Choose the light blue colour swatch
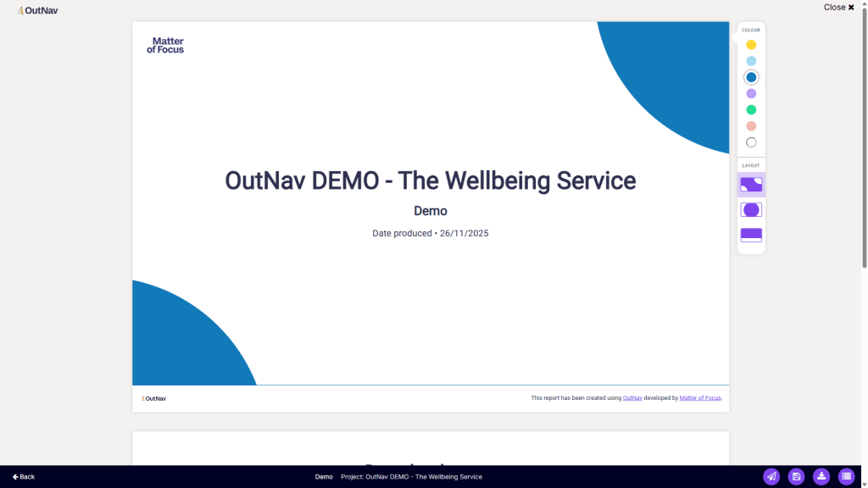The image size is (868, 488). [x=751, y=61]
